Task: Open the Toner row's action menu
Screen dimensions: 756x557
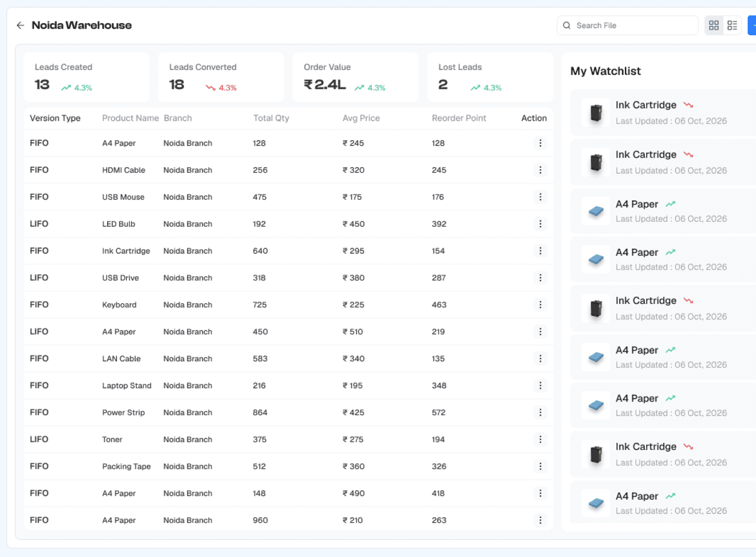Action: [x=540, y=440]
